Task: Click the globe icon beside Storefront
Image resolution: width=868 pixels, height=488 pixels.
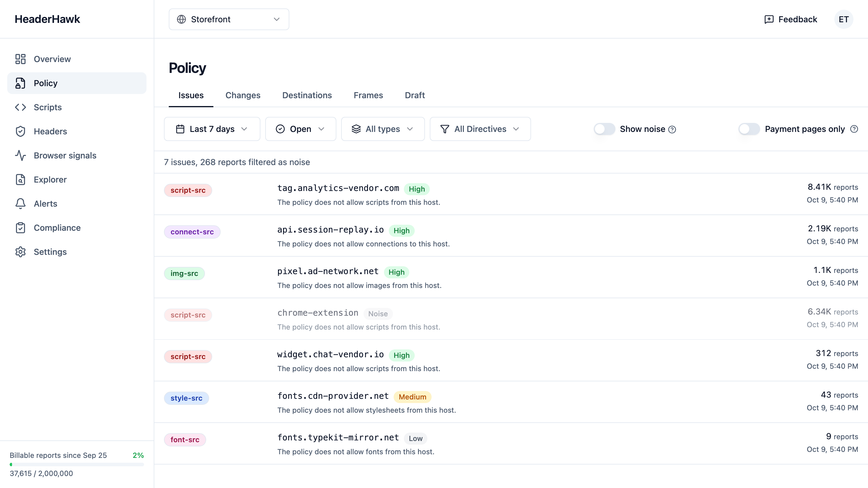Action: point(181,19)
